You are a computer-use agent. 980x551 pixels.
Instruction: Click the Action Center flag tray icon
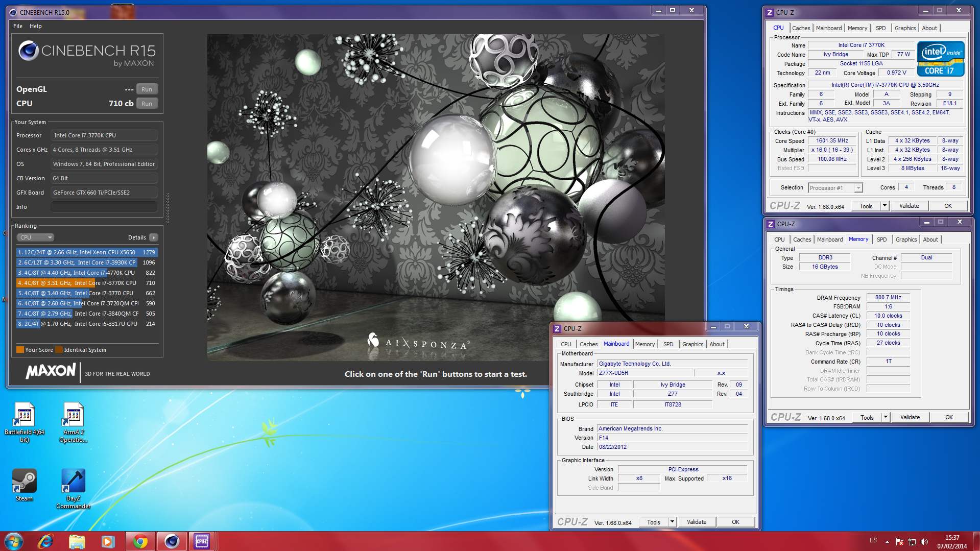pyautogui.click(x=900, y=542)
